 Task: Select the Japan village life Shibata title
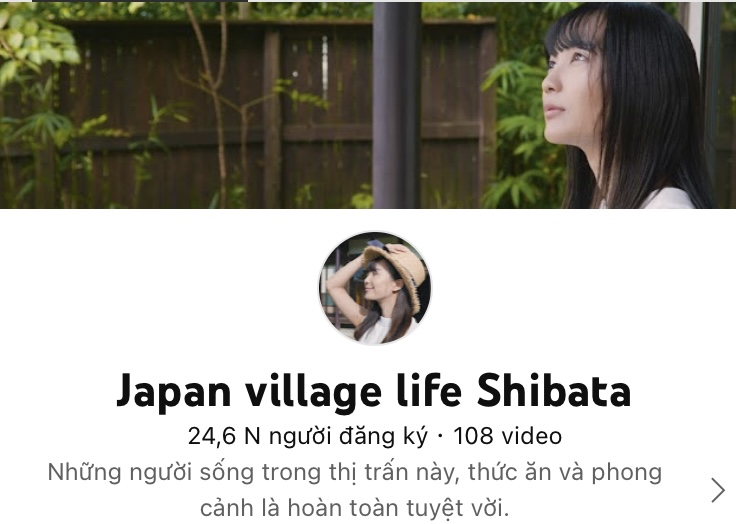[x=374, y=391]
